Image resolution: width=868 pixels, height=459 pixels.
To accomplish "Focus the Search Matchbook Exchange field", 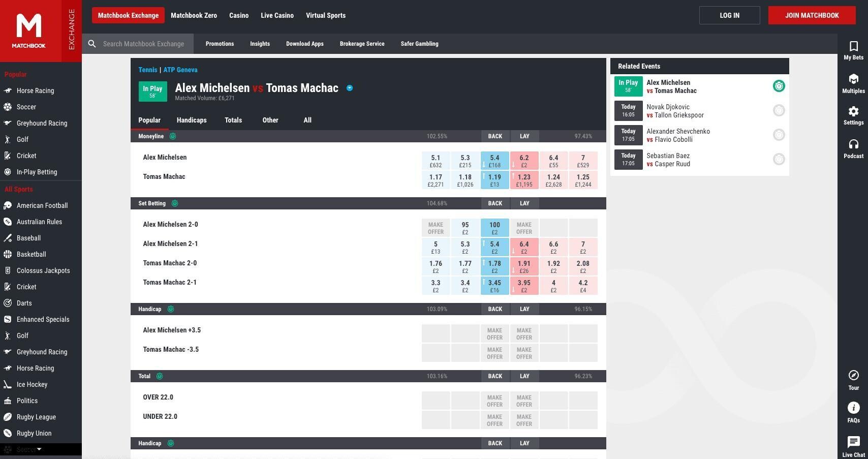I will [x=143, y=44].
